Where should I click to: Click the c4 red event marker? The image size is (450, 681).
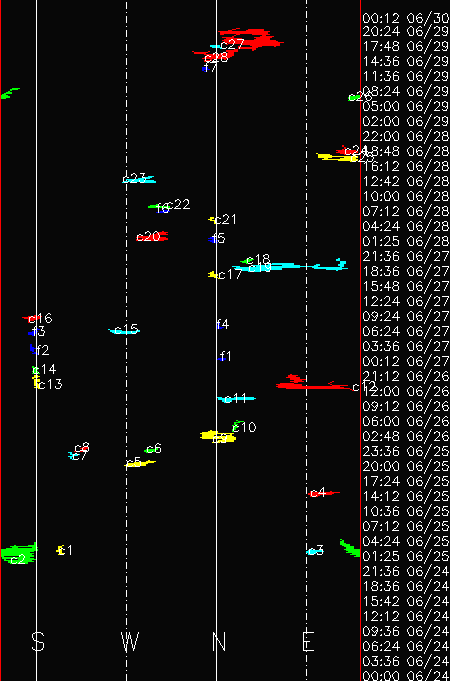(324, 493)
